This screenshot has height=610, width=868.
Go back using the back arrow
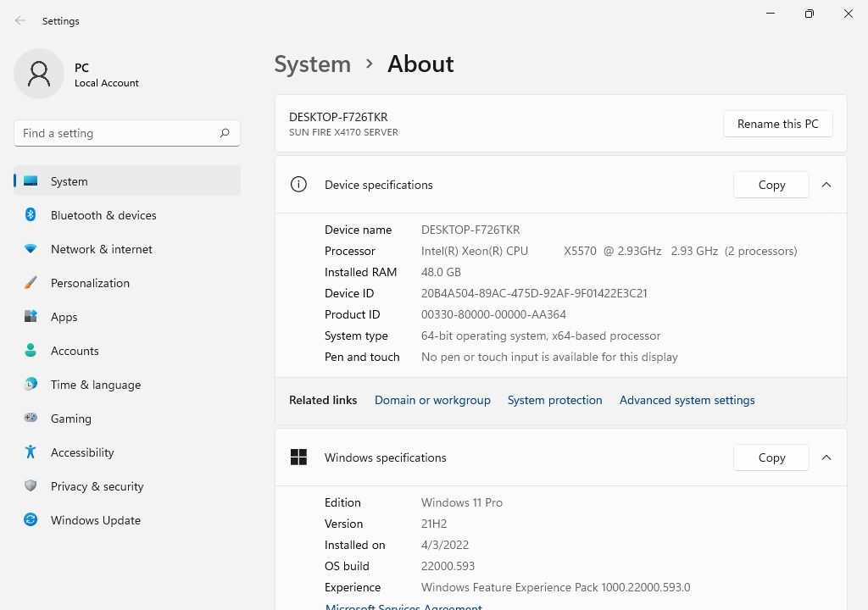click(20, 20)
